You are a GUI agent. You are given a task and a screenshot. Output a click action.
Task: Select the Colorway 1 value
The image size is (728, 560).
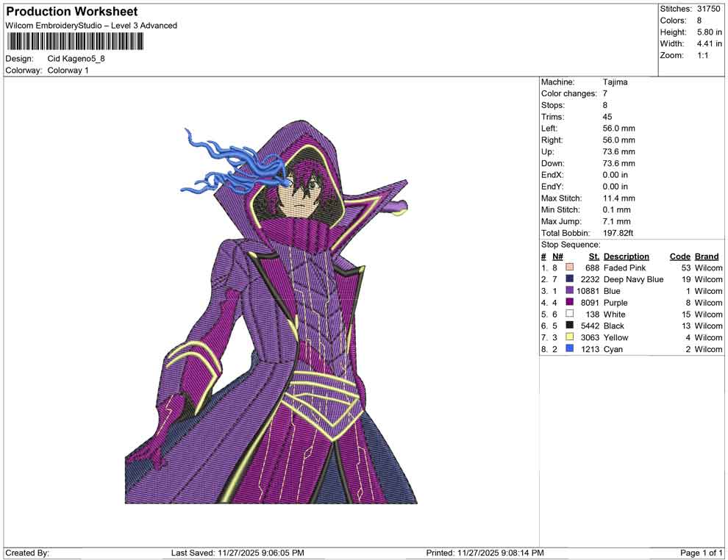[68, 71]
